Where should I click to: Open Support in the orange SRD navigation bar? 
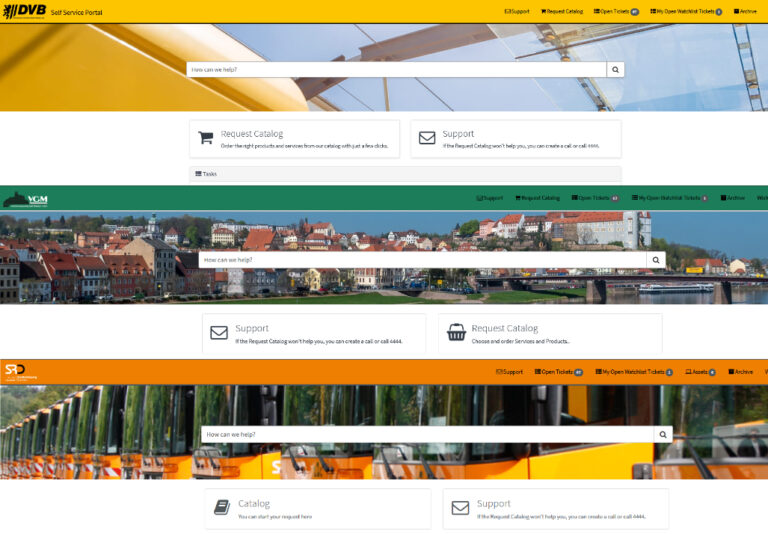pyautogui.click(x=509, y=372)
